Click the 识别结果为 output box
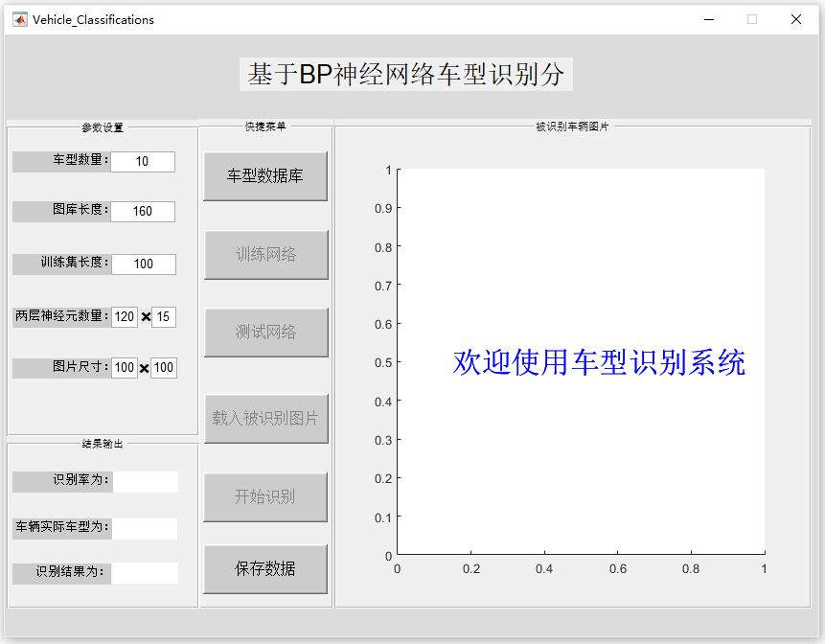Viewport: 825px width, 644px height. pyautogui.click(x=145, y=573)
